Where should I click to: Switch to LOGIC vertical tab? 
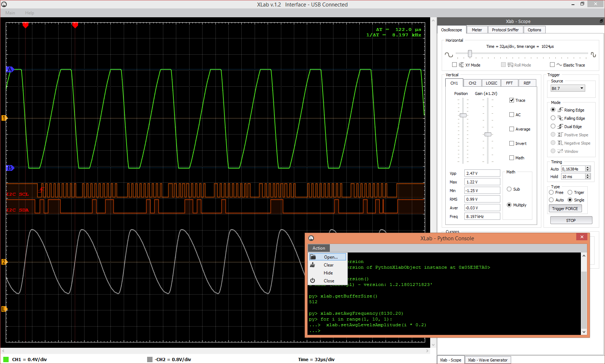(x=491, y=83)
